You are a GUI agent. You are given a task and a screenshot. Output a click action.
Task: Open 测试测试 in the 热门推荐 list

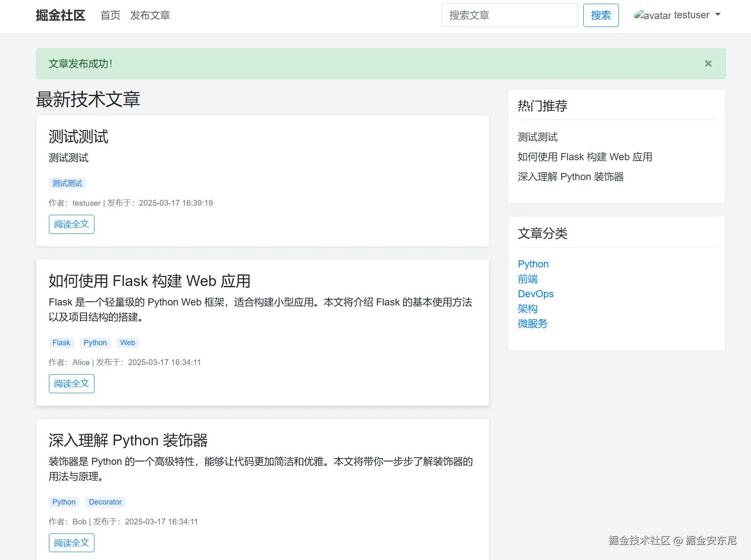[x=538, y=137]
